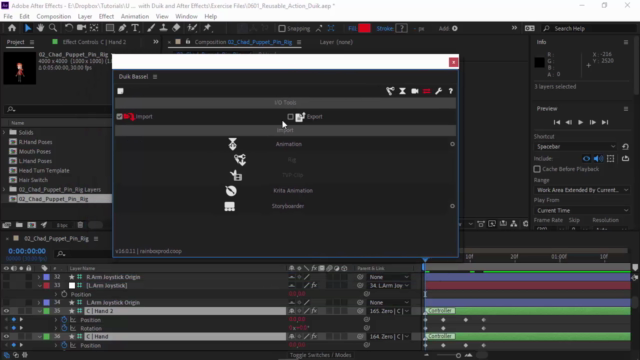Click the Krita Animation import icon
This screenshot has width=640, height=360.
tap(231, 191)
